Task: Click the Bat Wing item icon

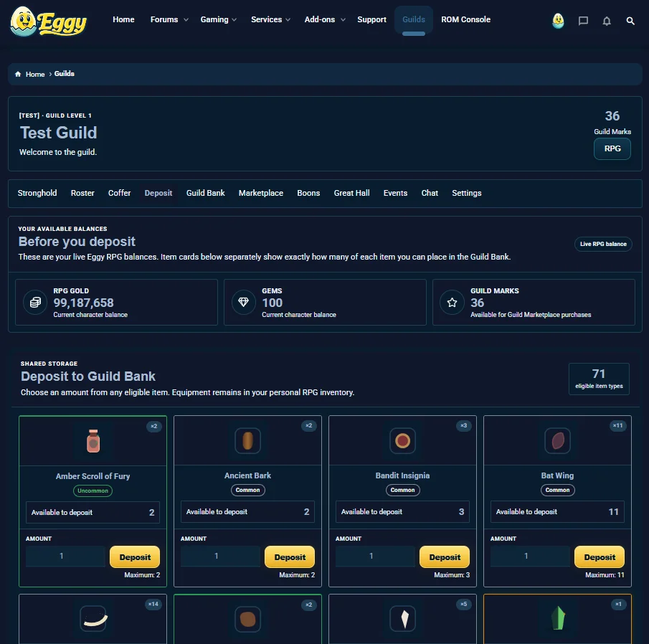Action: click(x=557, y=440)
